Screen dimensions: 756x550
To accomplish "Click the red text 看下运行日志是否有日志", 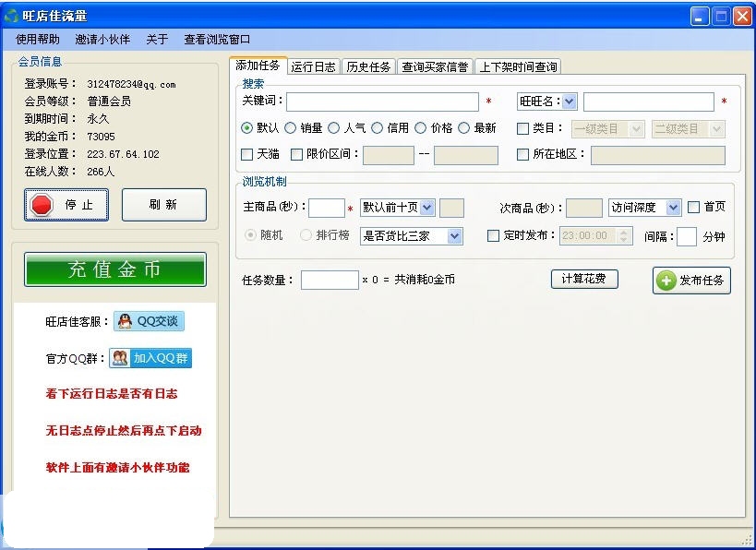I will [x=112, y=394].
